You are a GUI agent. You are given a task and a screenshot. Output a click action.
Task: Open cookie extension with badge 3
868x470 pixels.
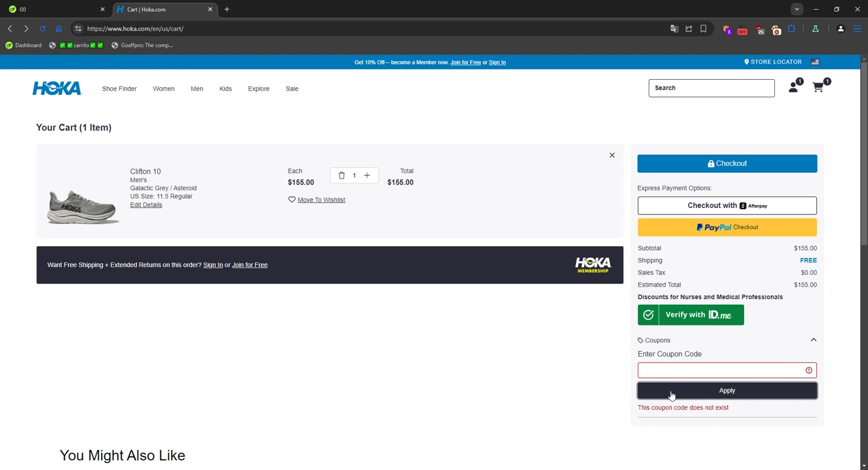727,29
